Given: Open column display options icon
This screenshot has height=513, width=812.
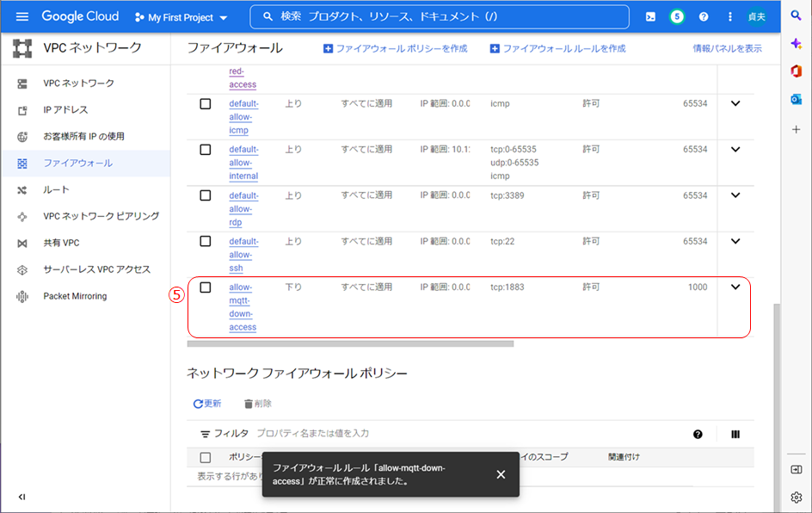Looking at the screenshot, I should (x=735, y=435).
